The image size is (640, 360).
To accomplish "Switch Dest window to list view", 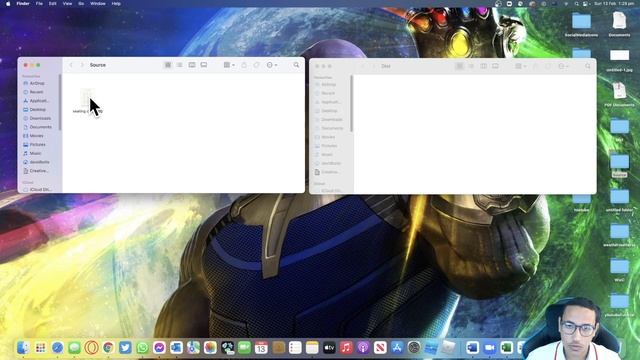I will (x=471, y=66).
